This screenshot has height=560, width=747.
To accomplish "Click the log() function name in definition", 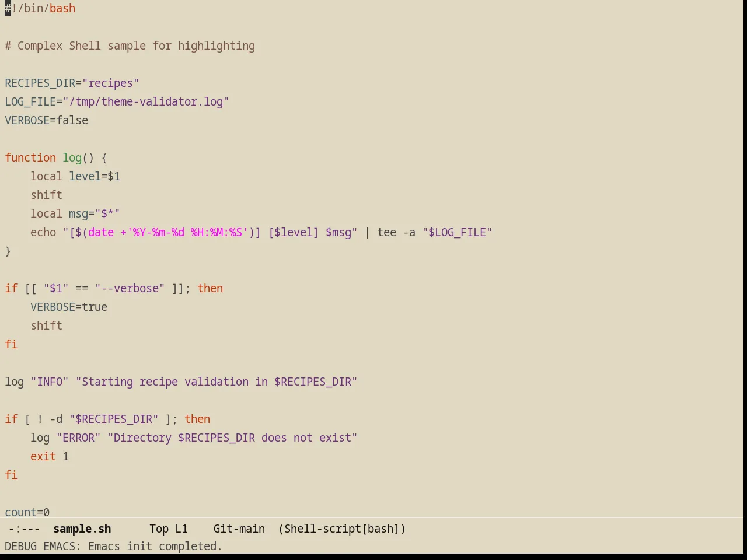I will coord(72,157).
